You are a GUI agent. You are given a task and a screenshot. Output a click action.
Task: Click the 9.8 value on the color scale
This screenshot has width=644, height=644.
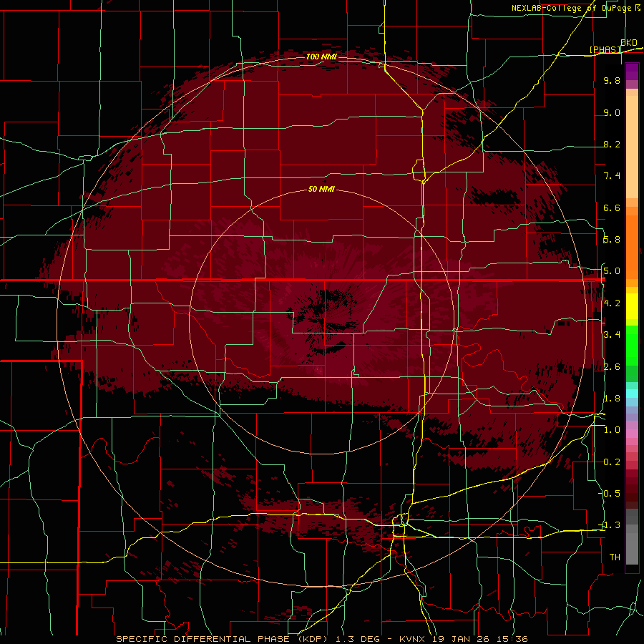(612, 80)
